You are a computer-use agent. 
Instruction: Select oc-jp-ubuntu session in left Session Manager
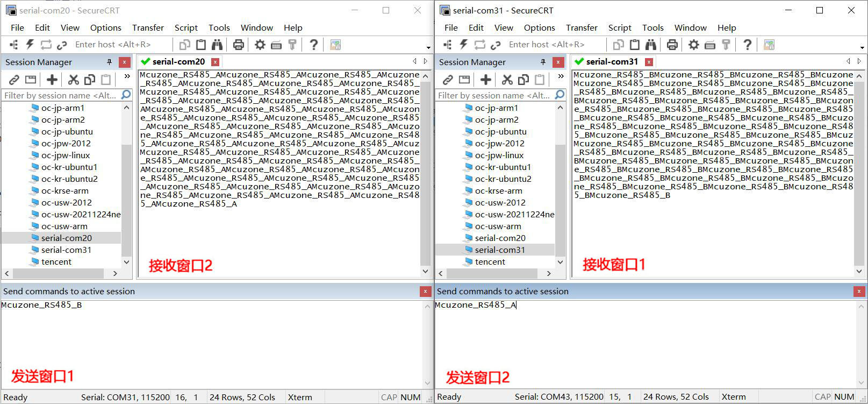tap(67, 131)
